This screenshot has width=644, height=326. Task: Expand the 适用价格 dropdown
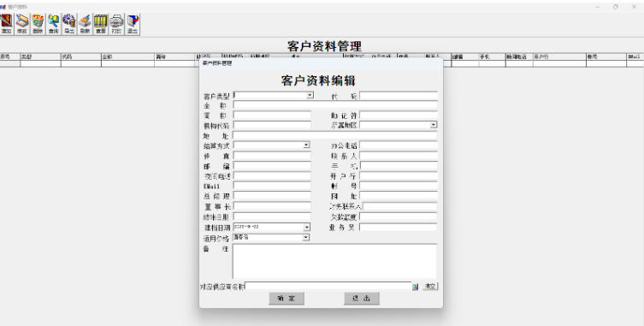[306, 237]
